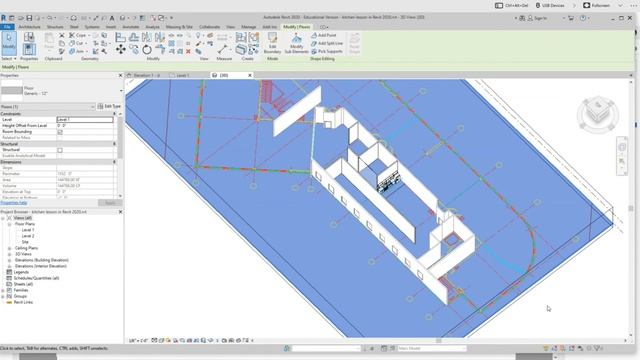Image resolution: width=640 pixels, height=360 pixels.
Task: Click the shopping cart icon in title bar
Action: (x=571, y=18)
